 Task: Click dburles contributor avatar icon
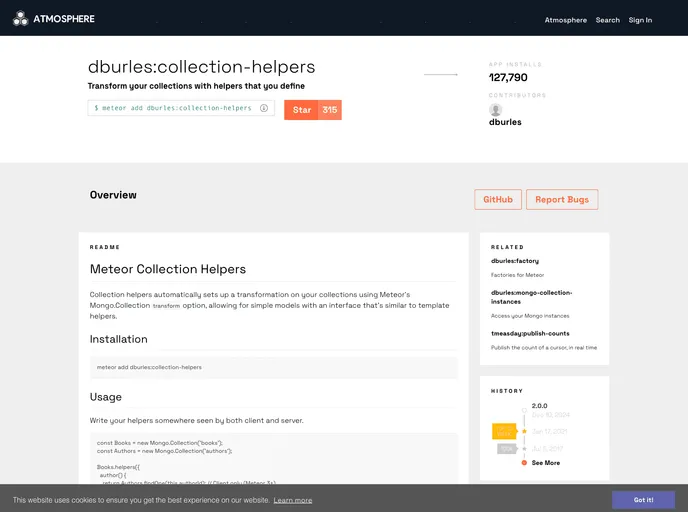tap(495, 110)
